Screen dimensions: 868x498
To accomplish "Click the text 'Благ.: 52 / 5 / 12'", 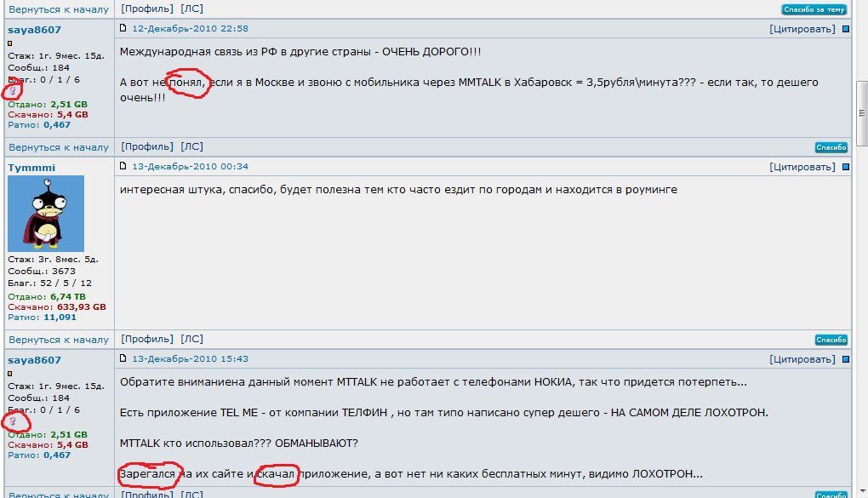I will click(50, 283).
